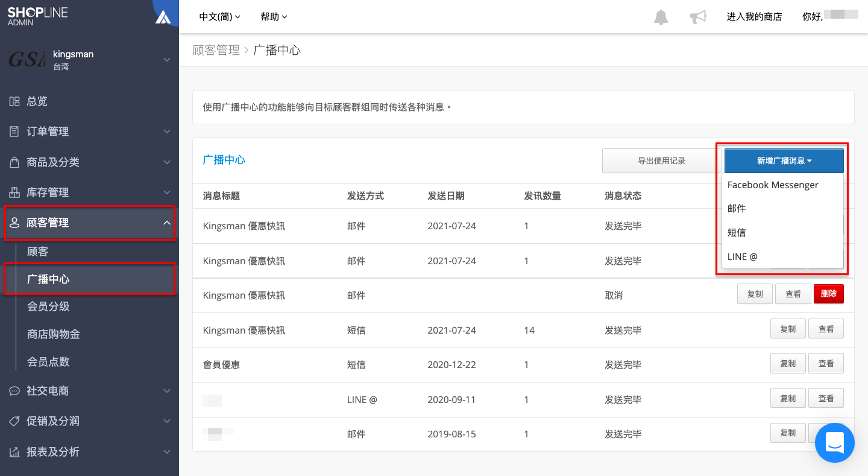Click the SHOPLINE triangle logo icon

(163, 16)
